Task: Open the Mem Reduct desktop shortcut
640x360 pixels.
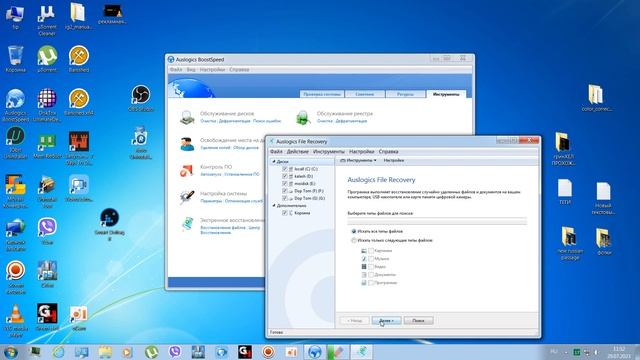Action: tap(47, 146)
